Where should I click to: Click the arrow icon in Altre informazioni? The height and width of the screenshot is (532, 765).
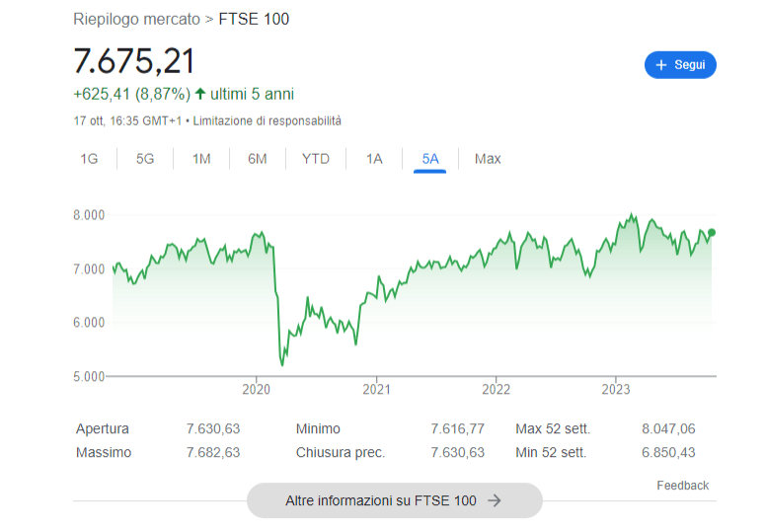pos(496,500)
